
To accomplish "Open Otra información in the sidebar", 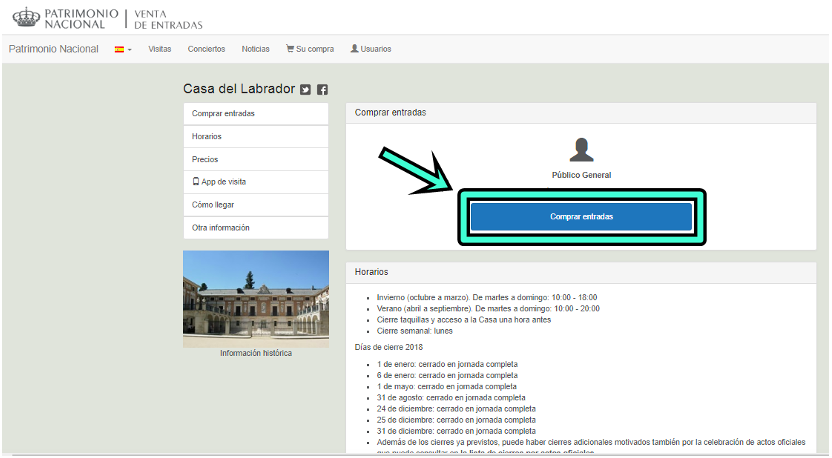I will click(221, 228).
